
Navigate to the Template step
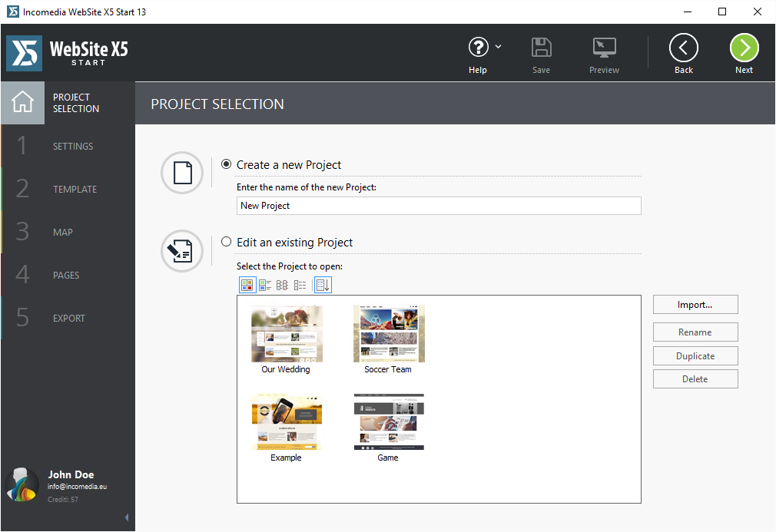pos(75,189)
